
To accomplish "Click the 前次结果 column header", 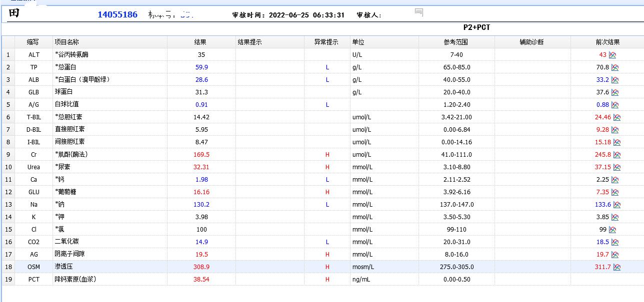I will 607,42.
